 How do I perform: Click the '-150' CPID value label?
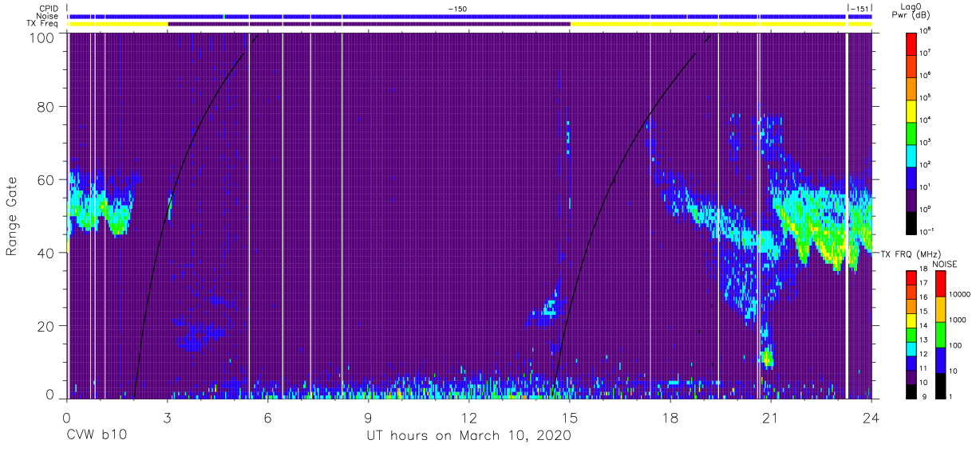click(x=457, y=9)
